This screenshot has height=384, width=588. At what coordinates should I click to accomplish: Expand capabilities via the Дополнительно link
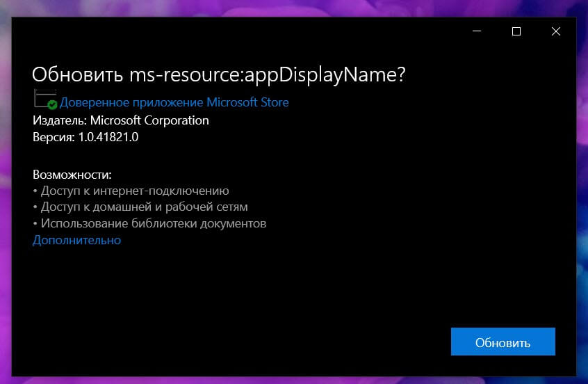(76, 240)
